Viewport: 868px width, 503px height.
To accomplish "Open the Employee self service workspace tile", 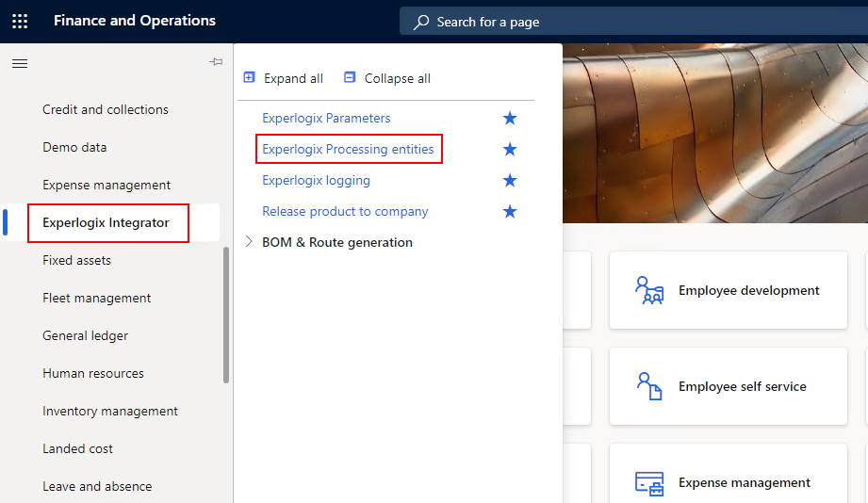I will click(728, 386).
